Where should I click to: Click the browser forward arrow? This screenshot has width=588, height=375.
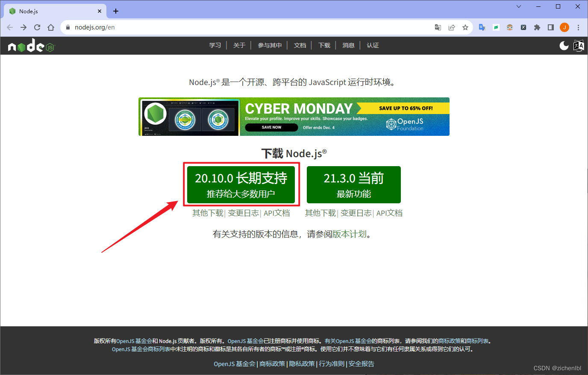[x=24, y=27]
